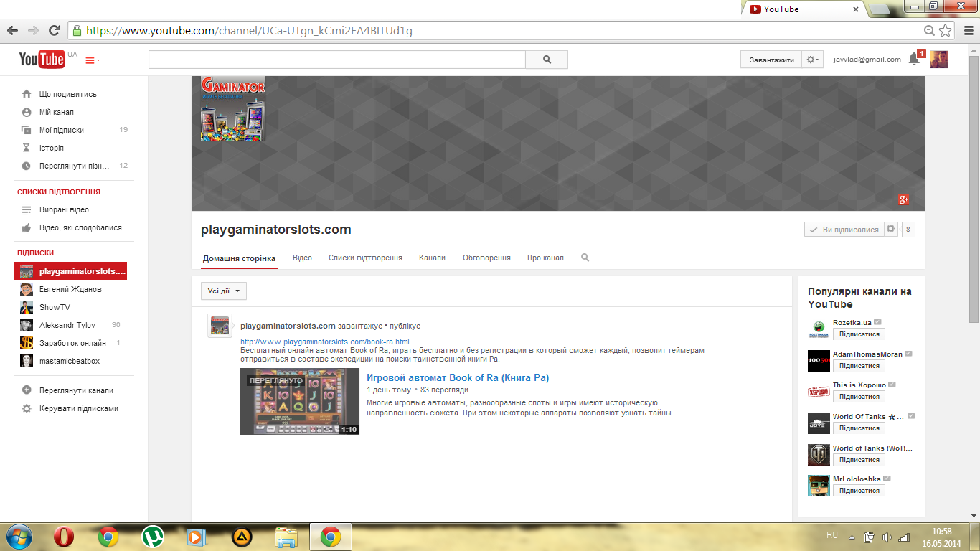The width and height of the screenshot is (980, 551).
Task: Subscribe to This is Хорошо channel
Action: (x=859, y=397)
